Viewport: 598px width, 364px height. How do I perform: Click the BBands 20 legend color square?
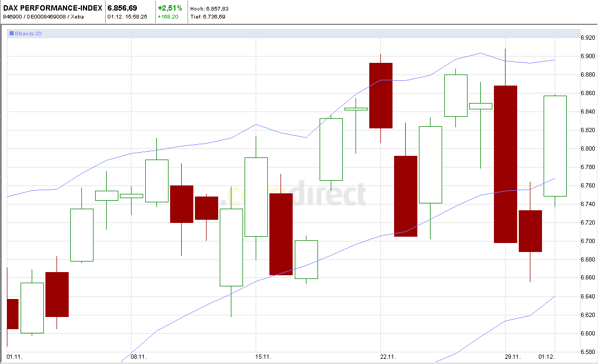pos(12,33)
